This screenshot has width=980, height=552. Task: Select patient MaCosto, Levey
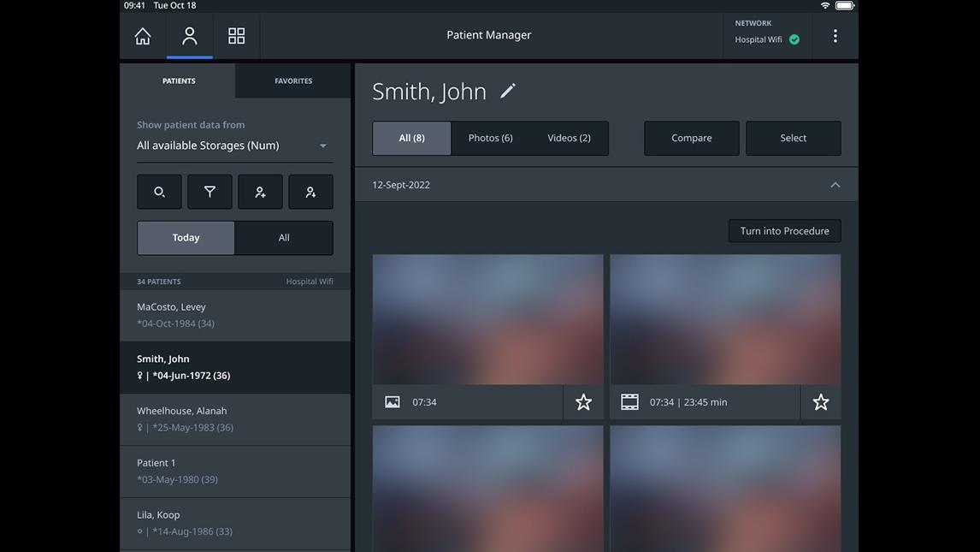tap(235, 315)
